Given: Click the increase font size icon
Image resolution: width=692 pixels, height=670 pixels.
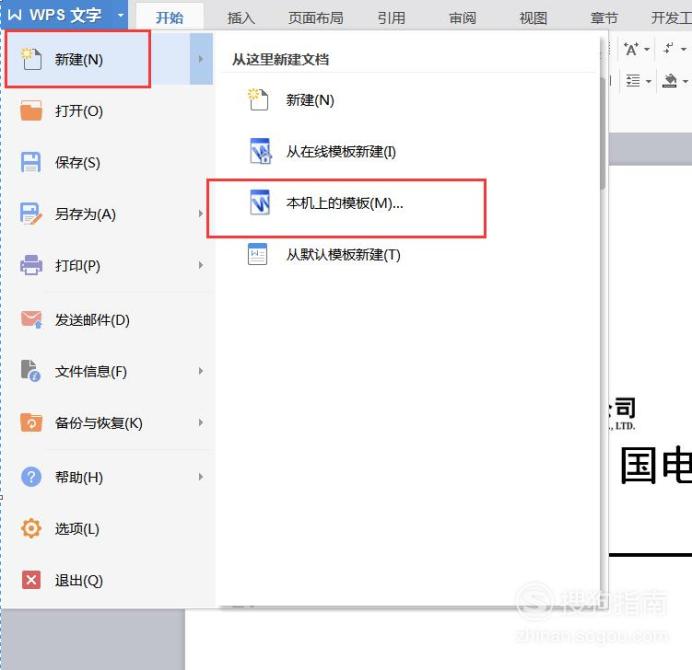Looking at the screenshot, I should [631, 49].
